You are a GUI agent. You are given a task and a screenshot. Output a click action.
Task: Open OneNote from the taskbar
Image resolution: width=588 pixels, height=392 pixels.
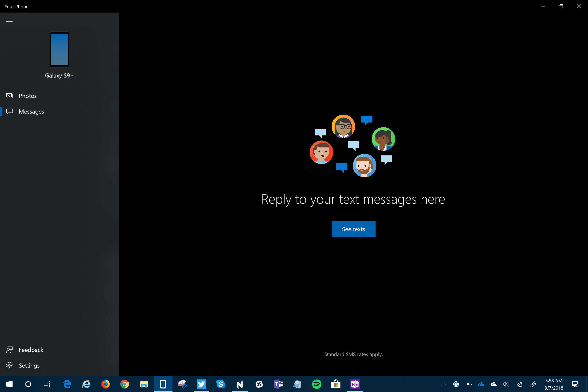click(355, 384)
